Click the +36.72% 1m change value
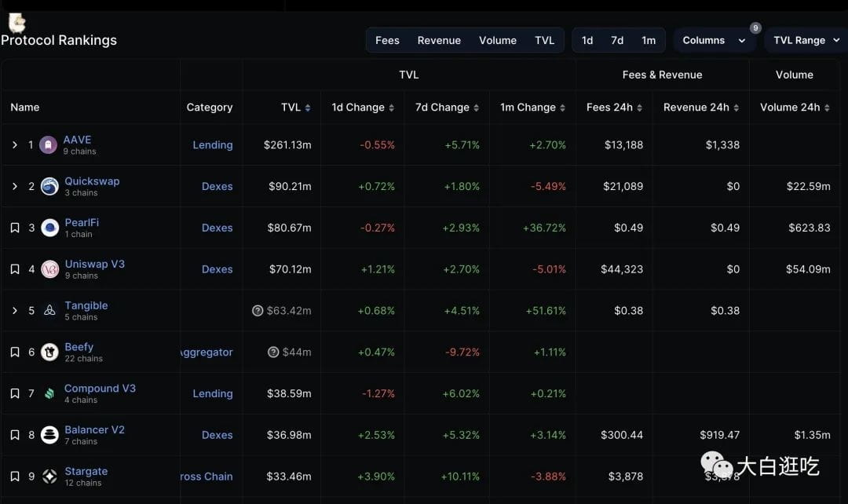 pos(544,228)
